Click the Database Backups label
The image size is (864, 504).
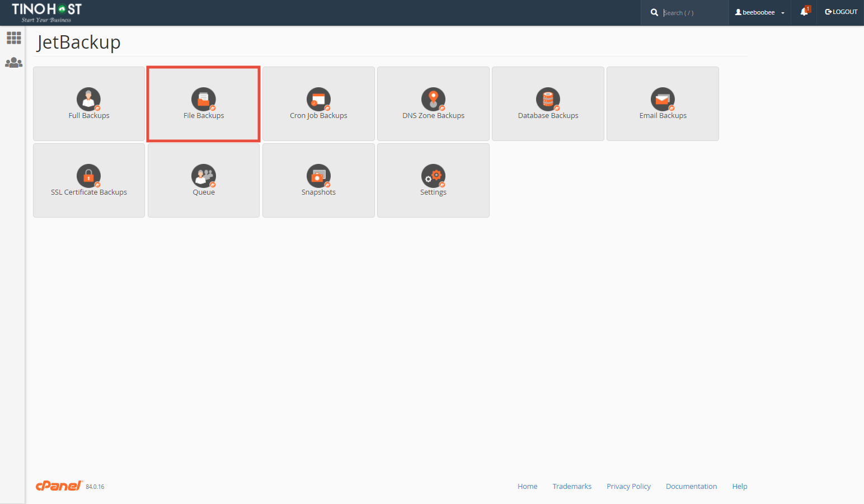[548, 115]
